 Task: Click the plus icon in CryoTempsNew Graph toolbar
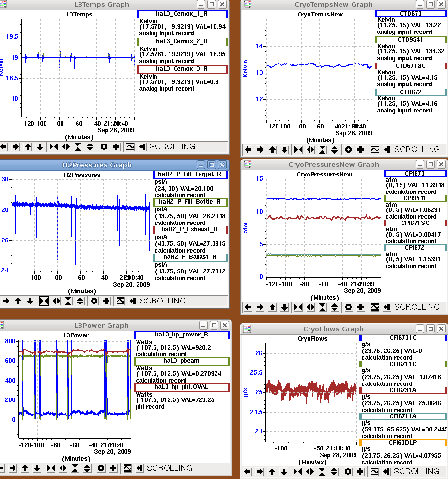tap(361, 150)
